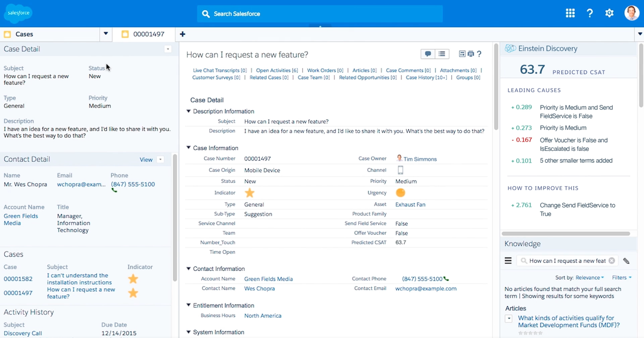
Task: Open the Knowledge Filters dropdown
Action: coord(621,278)
